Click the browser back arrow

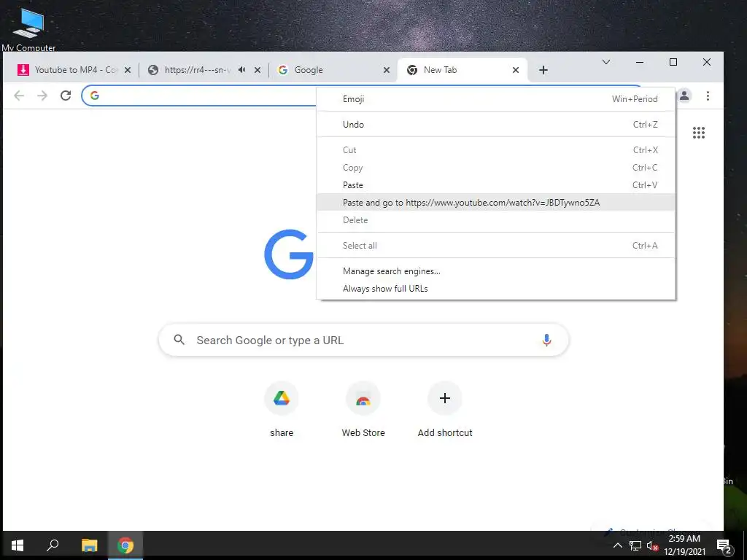(x=19, y=96)
